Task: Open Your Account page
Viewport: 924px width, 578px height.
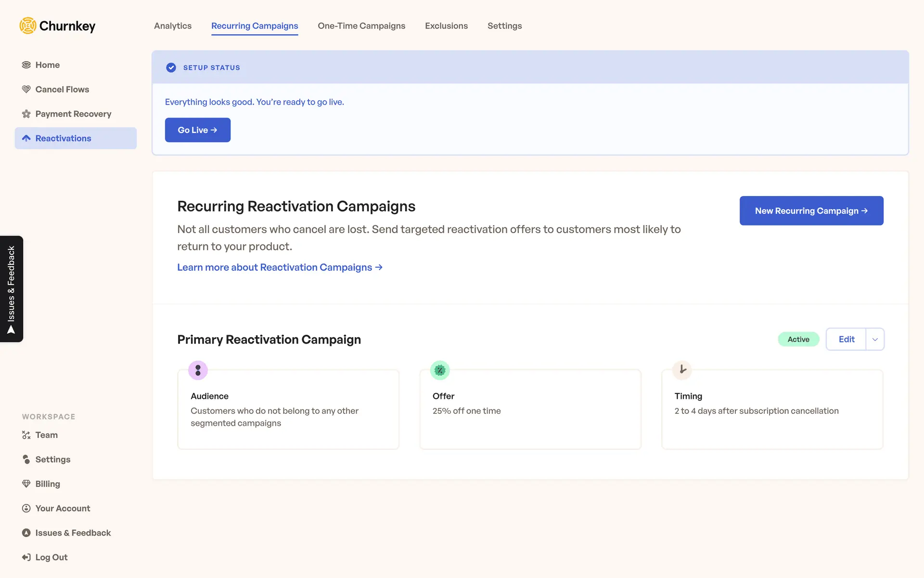Action: click(x=63, y=509)
